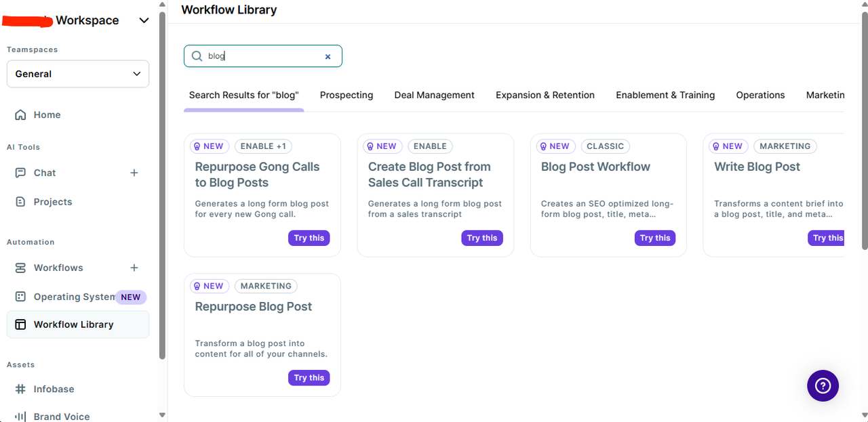This screenshot has height=422, width=868.
Task: Click the NEW badge on Create Blog Post card
Action: (x=382, y=146)
